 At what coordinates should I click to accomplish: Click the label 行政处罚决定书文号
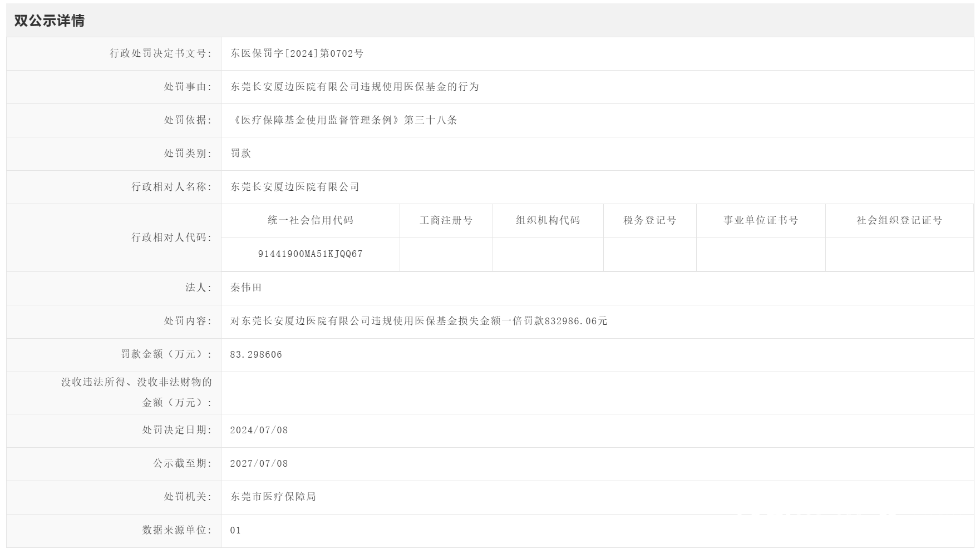(x=161, y=53)
